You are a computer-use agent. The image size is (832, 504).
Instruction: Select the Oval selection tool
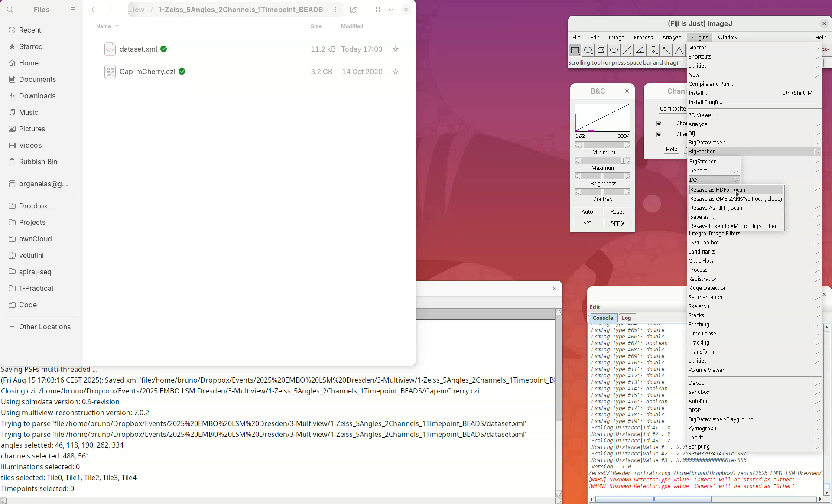tap(588, 50)
